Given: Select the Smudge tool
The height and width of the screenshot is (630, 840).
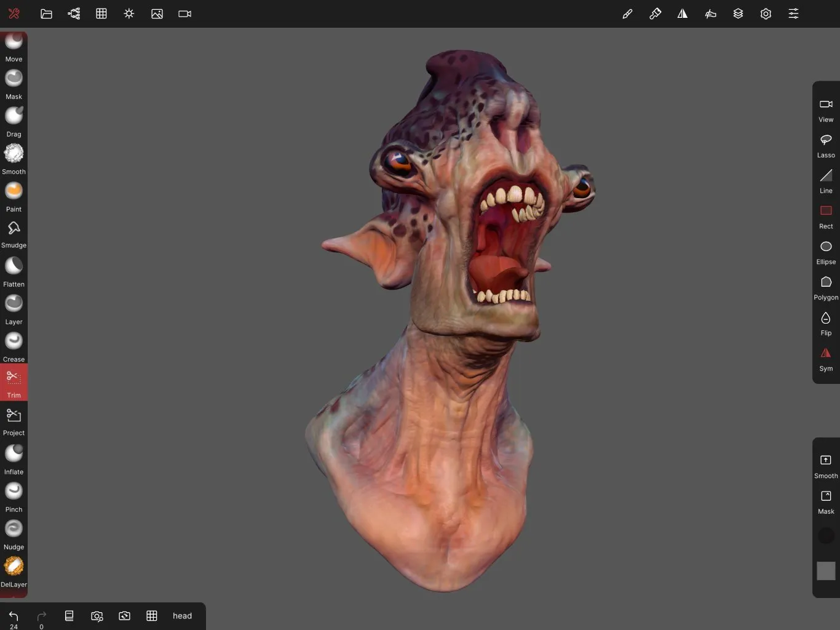Looking at the screenshot, I should [x=14, y=233].
